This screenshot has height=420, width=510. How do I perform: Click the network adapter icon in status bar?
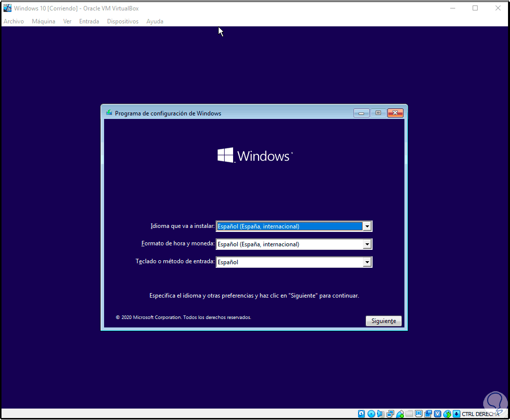tap(390, 414)
